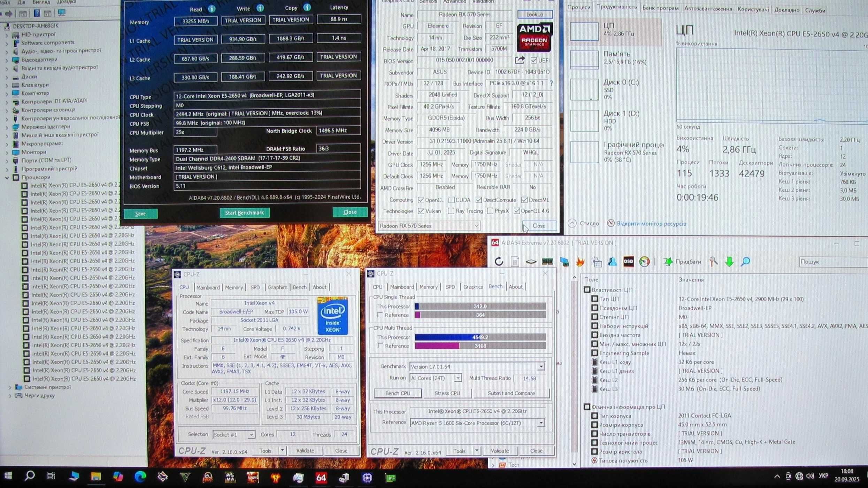Expand the Системні пристрої tree node
Image resolution: width=868 pixels, height=488 pixels.
tap(10, 387)
